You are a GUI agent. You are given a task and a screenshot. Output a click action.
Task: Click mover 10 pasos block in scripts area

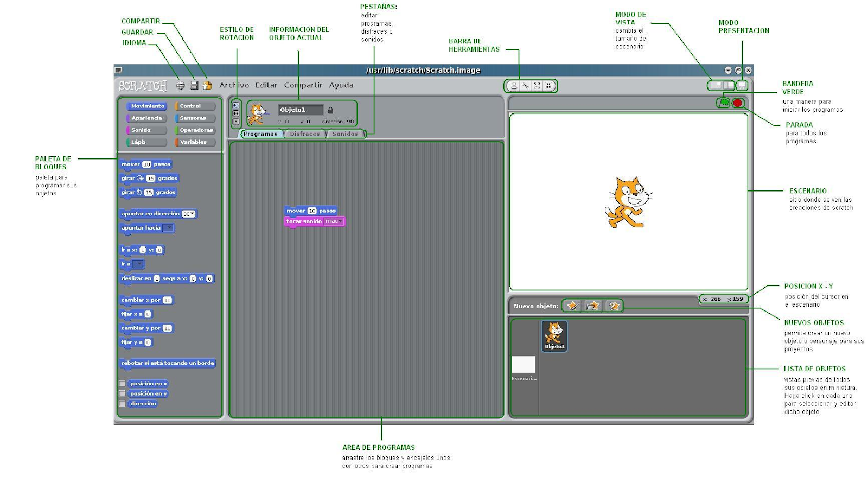click(x=311, y=211)
